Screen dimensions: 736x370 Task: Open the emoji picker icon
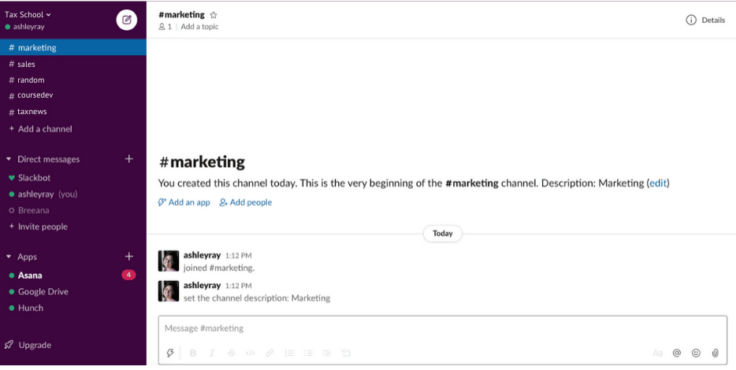point(696,353)
